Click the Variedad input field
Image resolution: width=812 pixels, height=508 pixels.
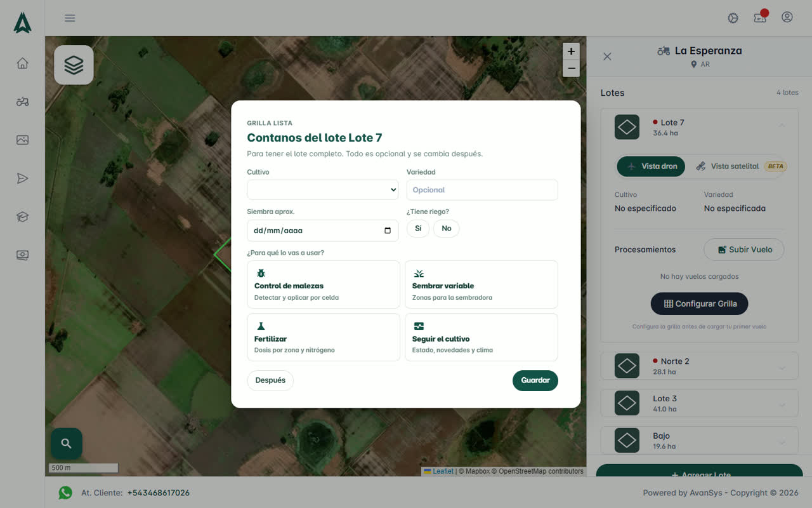(482, 190)
